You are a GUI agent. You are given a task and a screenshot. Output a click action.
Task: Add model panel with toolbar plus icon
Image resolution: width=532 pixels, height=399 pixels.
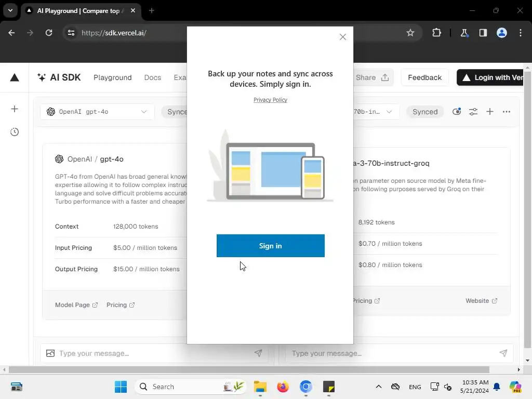(x=490, y=112)
